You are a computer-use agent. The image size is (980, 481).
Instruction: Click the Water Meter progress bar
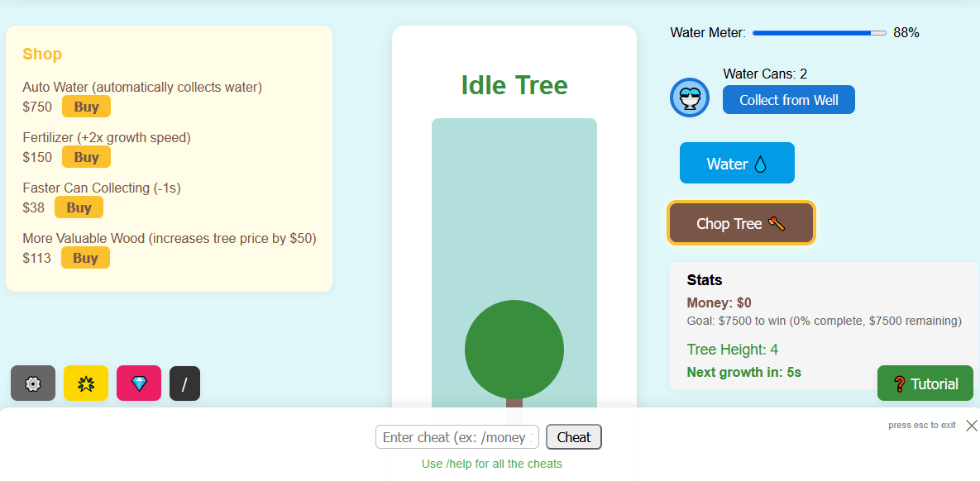point(819,33)
